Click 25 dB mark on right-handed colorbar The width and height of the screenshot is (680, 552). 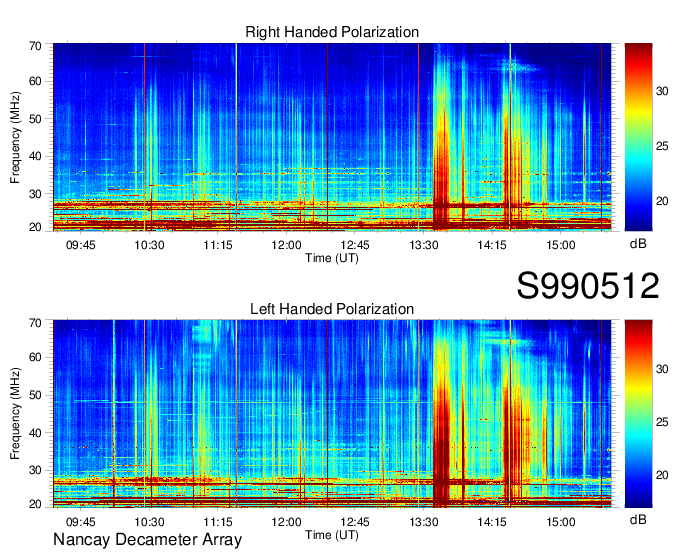(x=662, y=146)
